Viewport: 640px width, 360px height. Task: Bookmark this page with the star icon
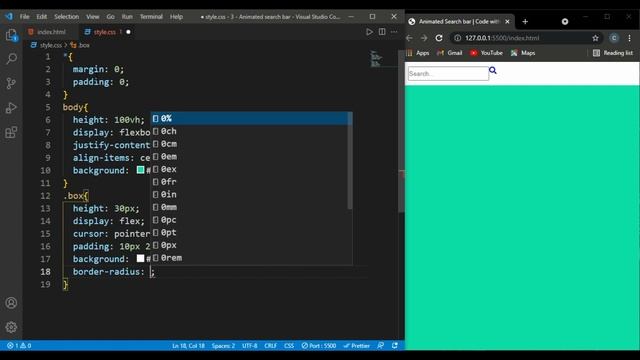click(596, 38)
